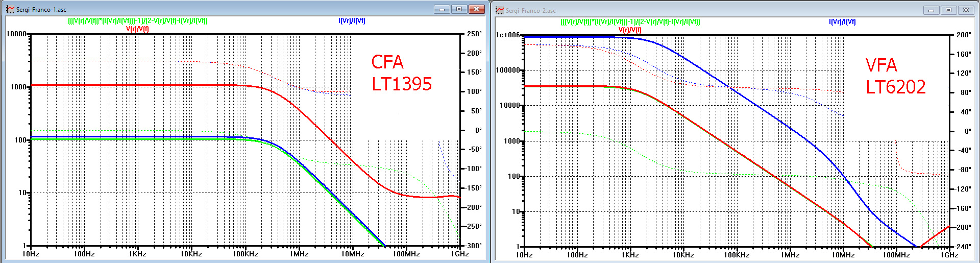980x263 pixels.
Task: Click the 100MHz frequency label in right plot
Action: click(x=896, y=255)
